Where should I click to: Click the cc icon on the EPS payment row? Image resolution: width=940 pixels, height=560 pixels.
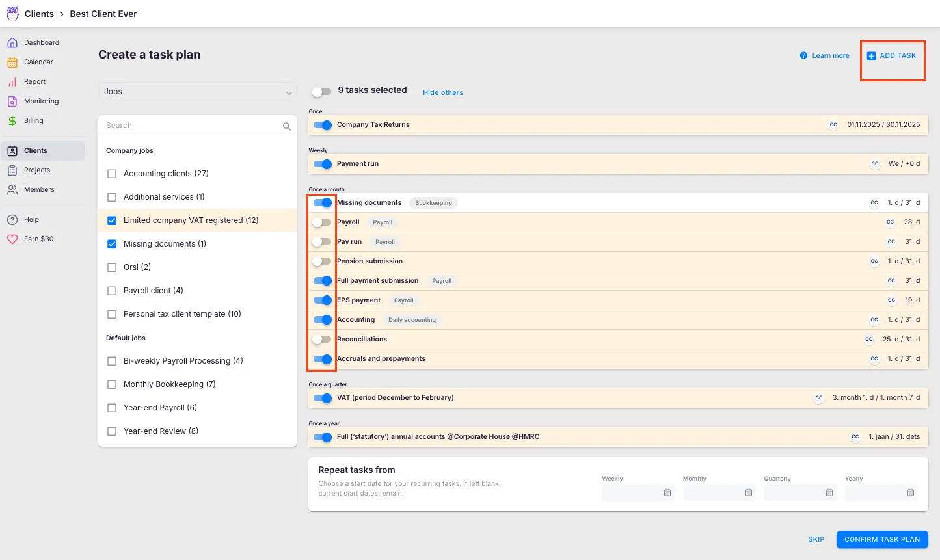click(x=891, y=300)
